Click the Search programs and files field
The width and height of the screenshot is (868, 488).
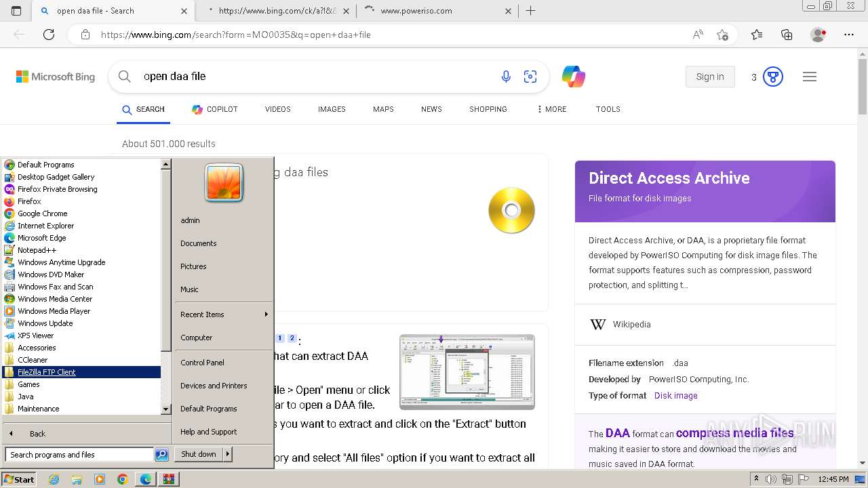[x=79, y=455]
